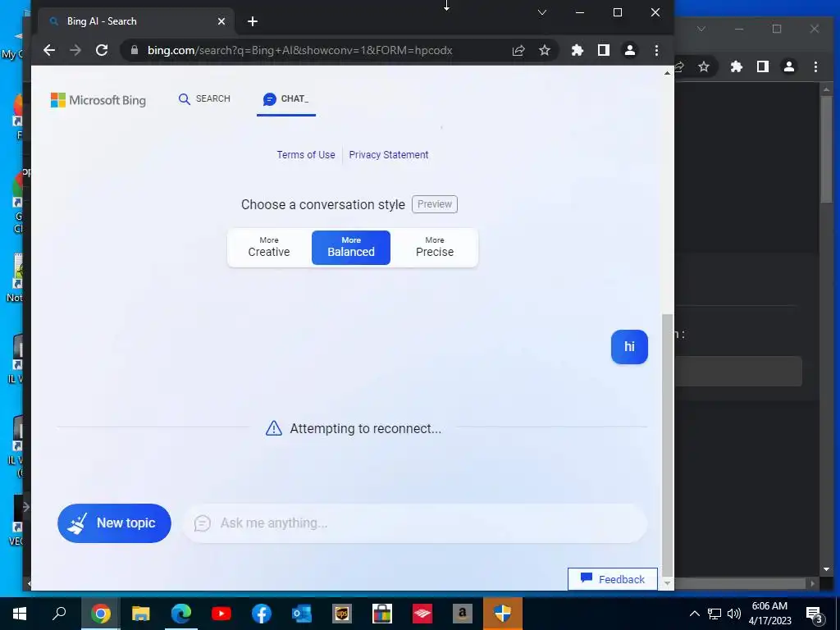Open Facebook taskbar shortcut

click(262, 614)
